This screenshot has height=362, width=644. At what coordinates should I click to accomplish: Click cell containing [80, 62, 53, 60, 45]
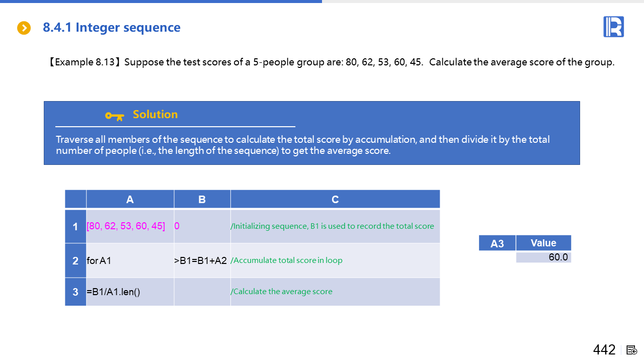pyautogui.click(x=126, y=226)
